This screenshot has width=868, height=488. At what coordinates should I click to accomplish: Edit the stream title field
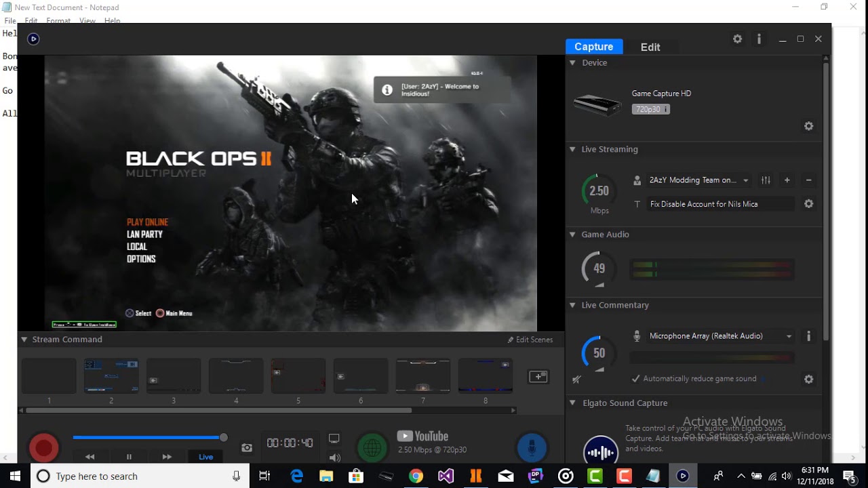(x=719, y=204)
